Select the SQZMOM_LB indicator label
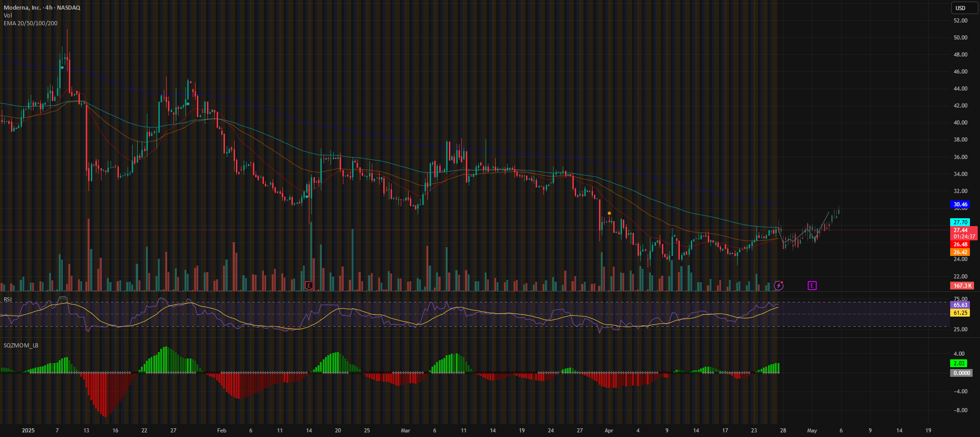The width and height of the screenshot is (980, 437). tap(21, 345)
